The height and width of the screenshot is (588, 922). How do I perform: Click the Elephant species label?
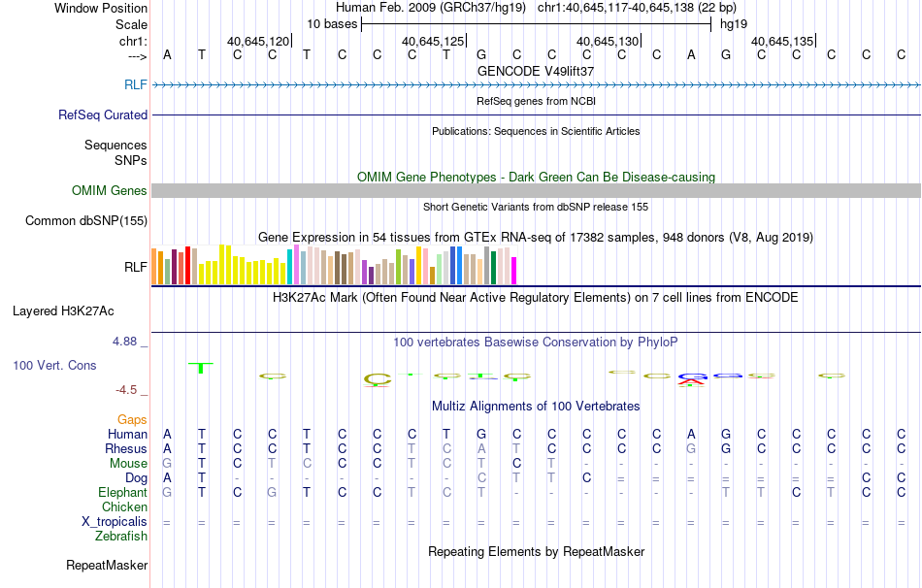(122, 493)
